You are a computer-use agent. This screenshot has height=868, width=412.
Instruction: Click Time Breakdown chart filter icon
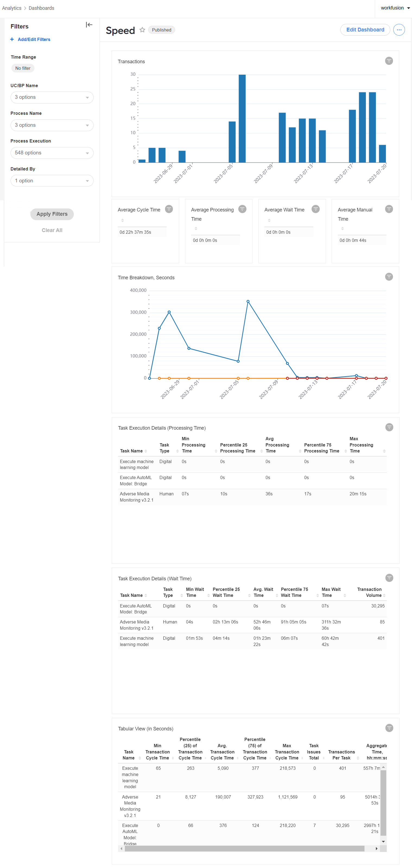[389, 277]
